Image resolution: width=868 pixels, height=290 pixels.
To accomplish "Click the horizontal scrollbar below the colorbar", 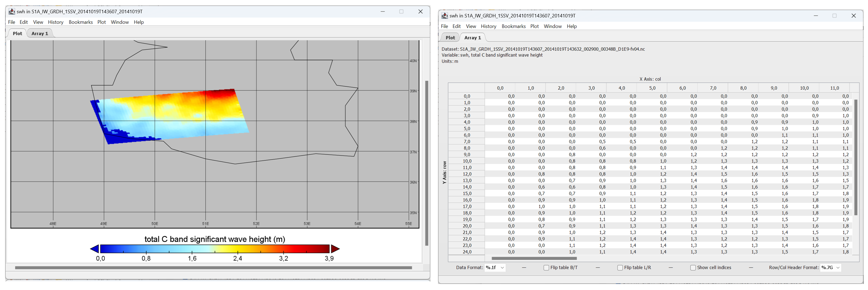I will click(213, 268).
